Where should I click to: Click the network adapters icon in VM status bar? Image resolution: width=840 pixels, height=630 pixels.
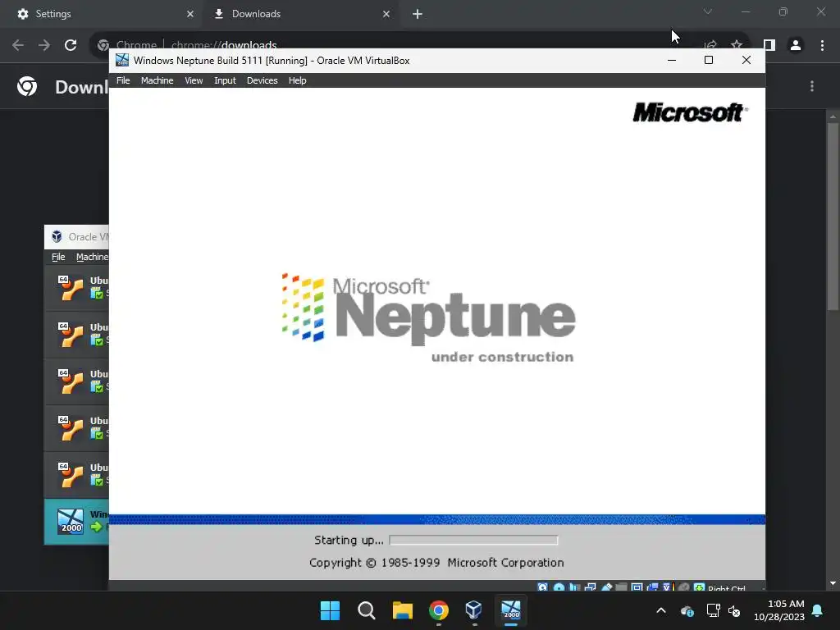coord(590,587)
